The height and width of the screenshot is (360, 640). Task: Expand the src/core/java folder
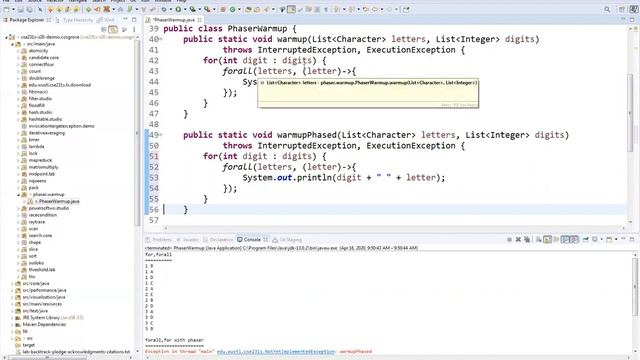pos(12,283)
